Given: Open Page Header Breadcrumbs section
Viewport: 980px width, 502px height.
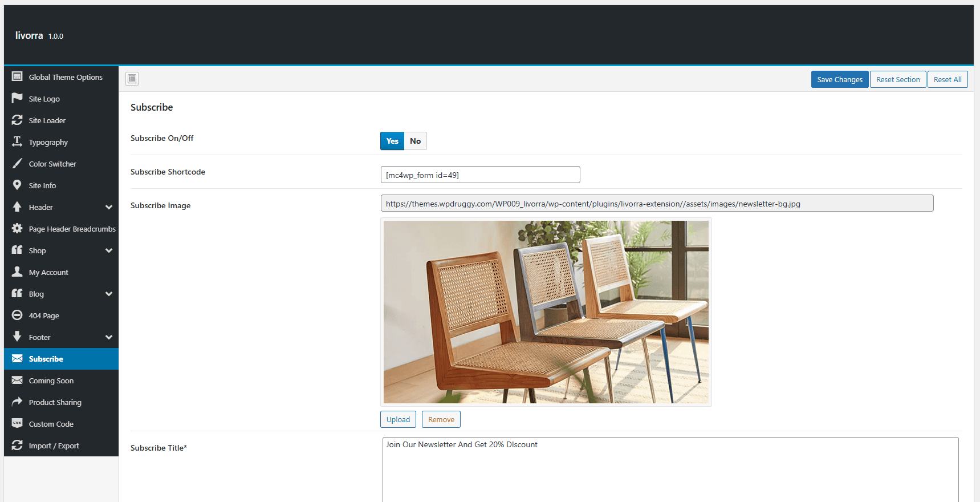Looking at the screenshot, I should 62,229.
